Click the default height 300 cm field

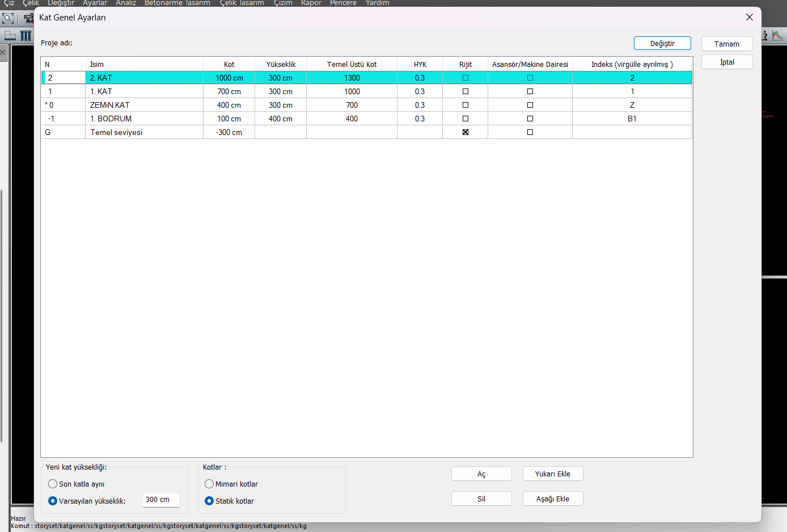point(160,500)
